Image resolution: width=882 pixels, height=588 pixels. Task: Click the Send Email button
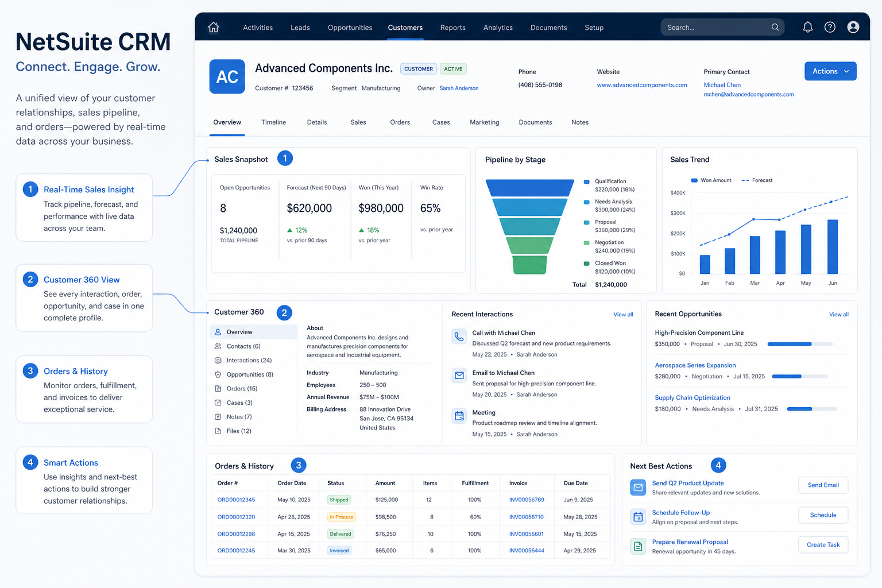click(823, 485)
